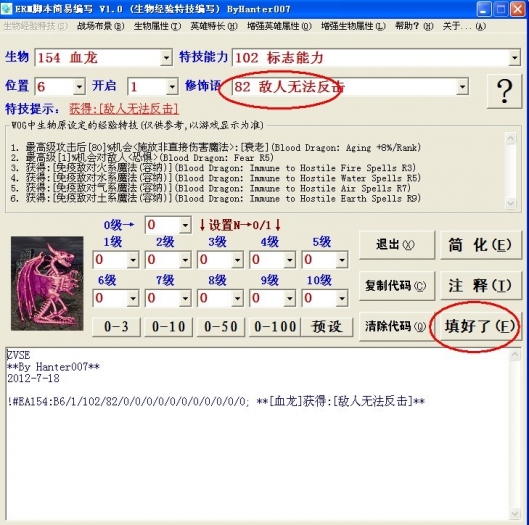
Task: Open the 英雄特长 menu
Action: coord(214,26)
